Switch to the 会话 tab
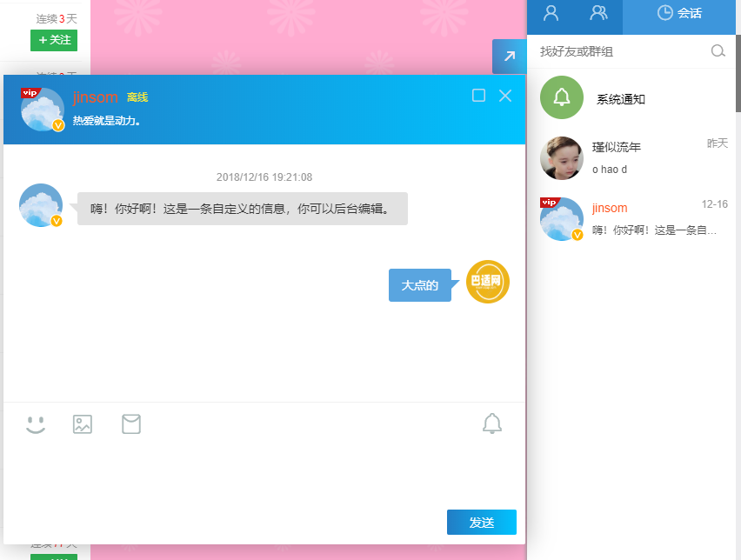The width and height of the screenshot is (741, 560). [x=679, y=13]
